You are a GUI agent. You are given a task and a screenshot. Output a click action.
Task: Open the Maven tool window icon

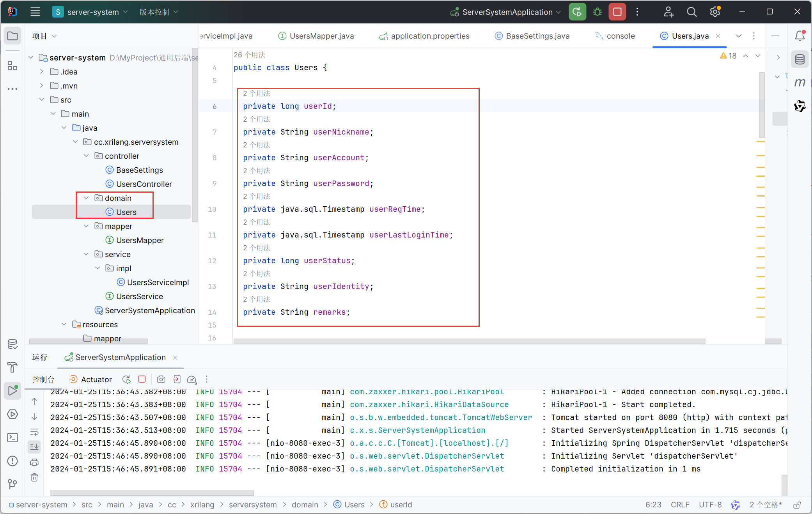[x=800, y=83]
